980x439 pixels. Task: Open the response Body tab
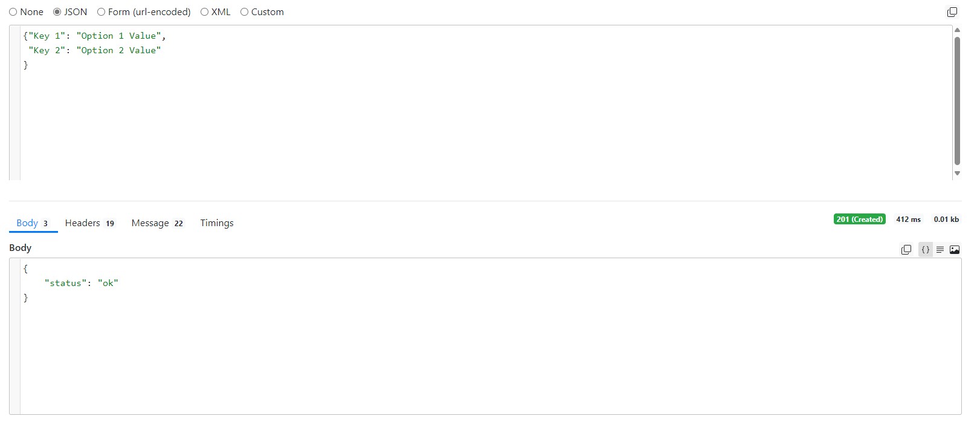pos(33,223)
